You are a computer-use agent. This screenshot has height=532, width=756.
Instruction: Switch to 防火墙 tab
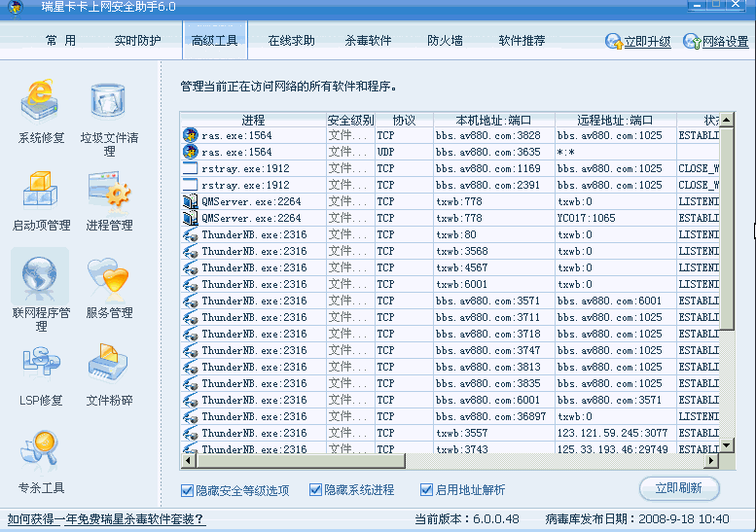pyautogui.click(x=445, y=41)
